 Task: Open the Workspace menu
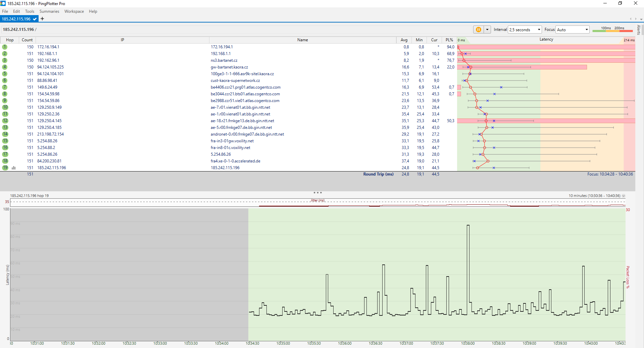click(x=74, y=11)
